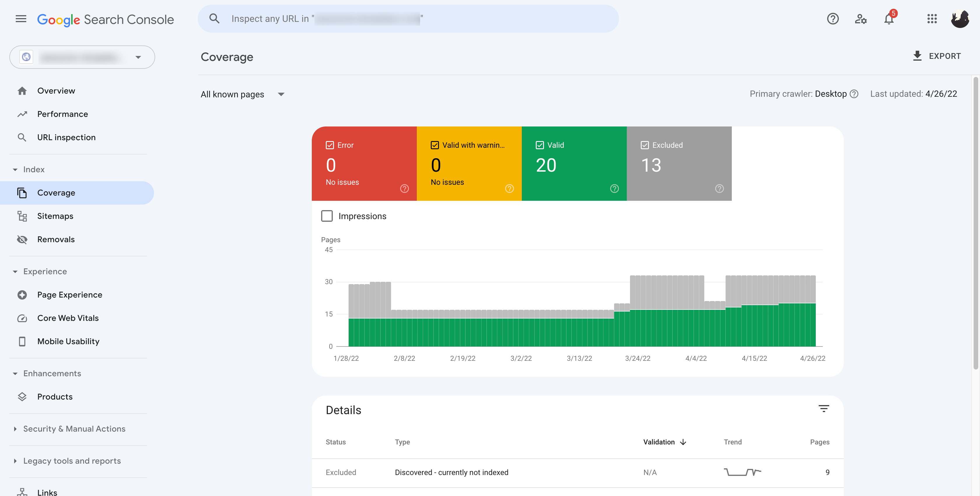Click the help icon next to Primary crawler
980x496 pixels.
click(x=855, y=94)
